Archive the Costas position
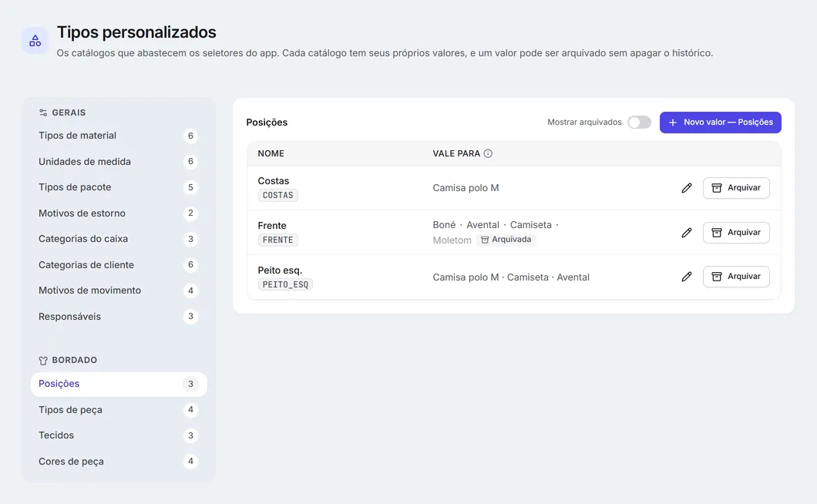Viewport: 817px width, 504px height. point(736,188)
